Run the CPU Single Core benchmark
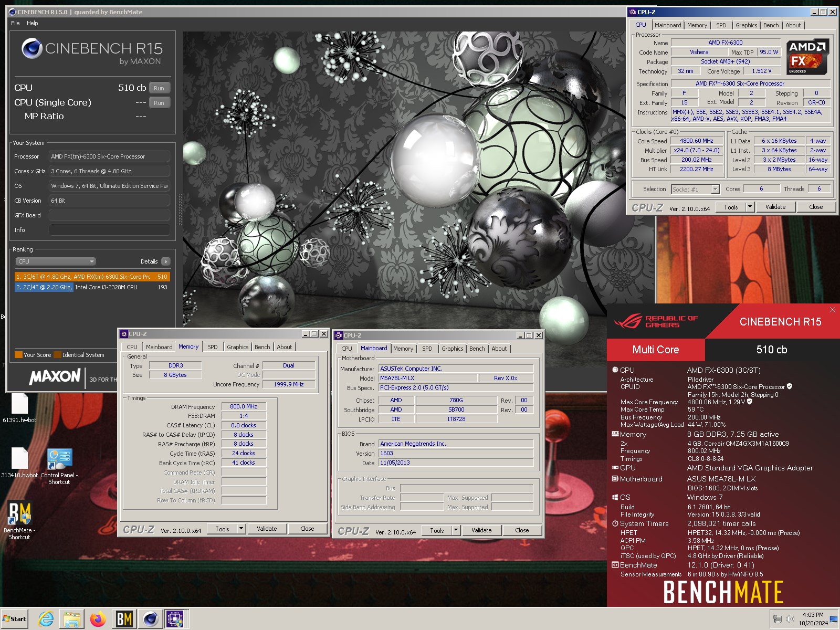840x630 pixels. tap(159, 103)
